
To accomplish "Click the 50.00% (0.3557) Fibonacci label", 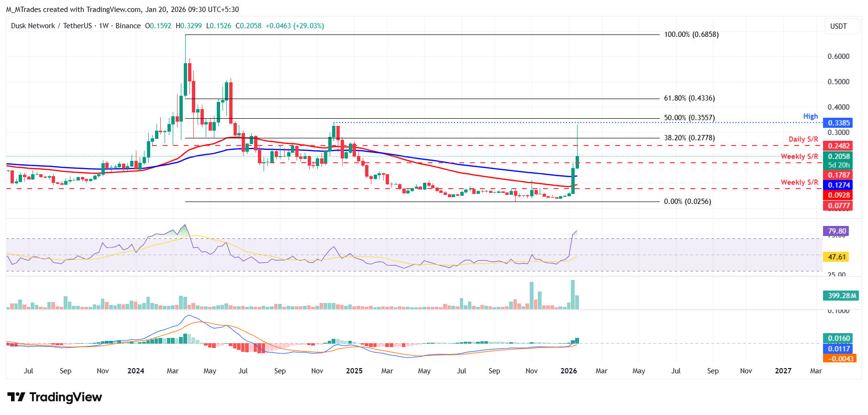I will point(689,118).
